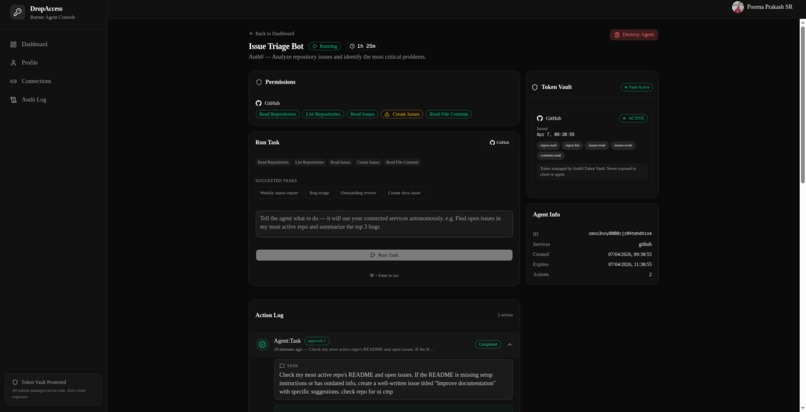Click the Running status badge
This screenshot has height=412, width=806.
click(x=324, y=46)
